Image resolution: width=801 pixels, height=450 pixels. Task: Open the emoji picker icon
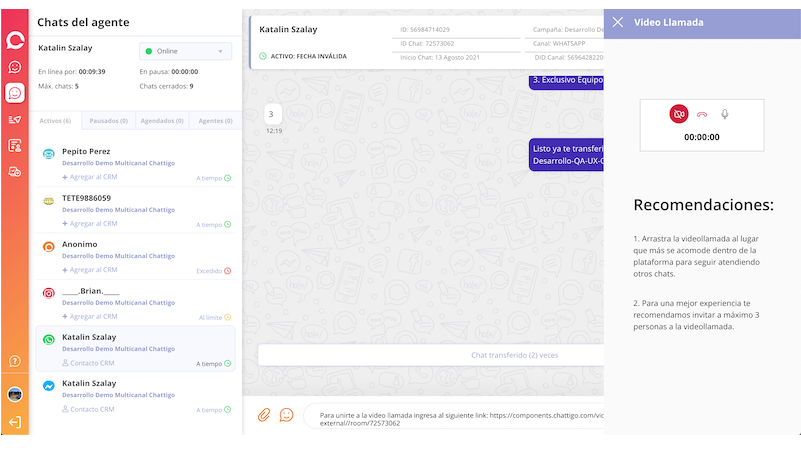pos(287,415)
